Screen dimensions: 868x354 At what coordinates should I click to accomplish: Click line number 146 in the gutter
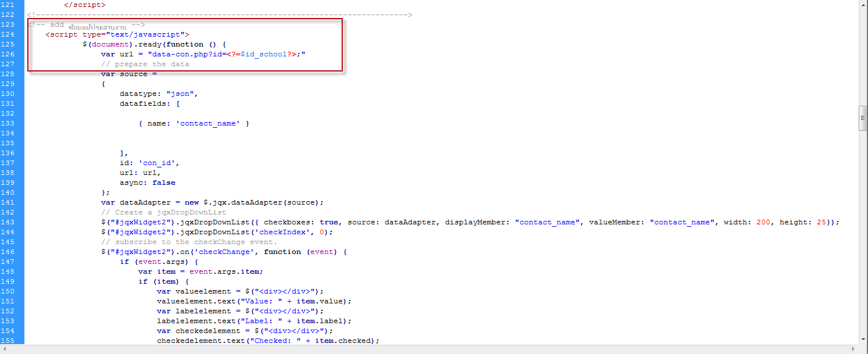click(x=8, y=252)
